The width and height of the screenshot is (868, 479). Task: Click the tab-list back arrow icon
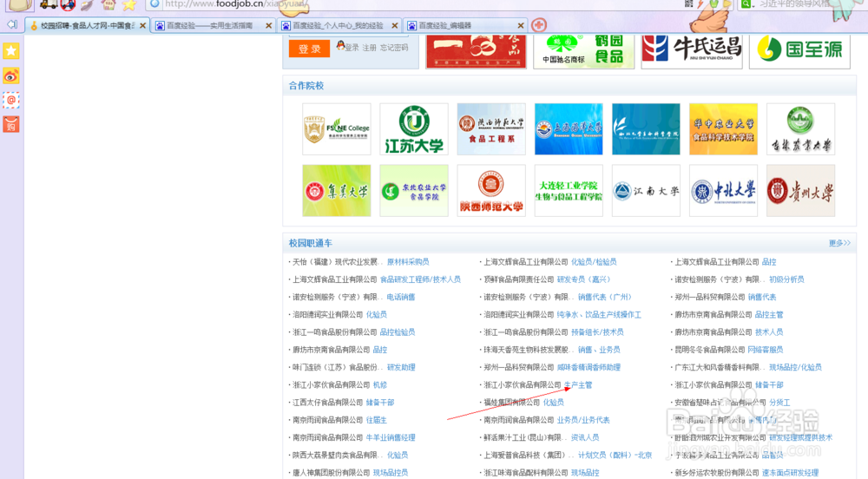point(12,25)
